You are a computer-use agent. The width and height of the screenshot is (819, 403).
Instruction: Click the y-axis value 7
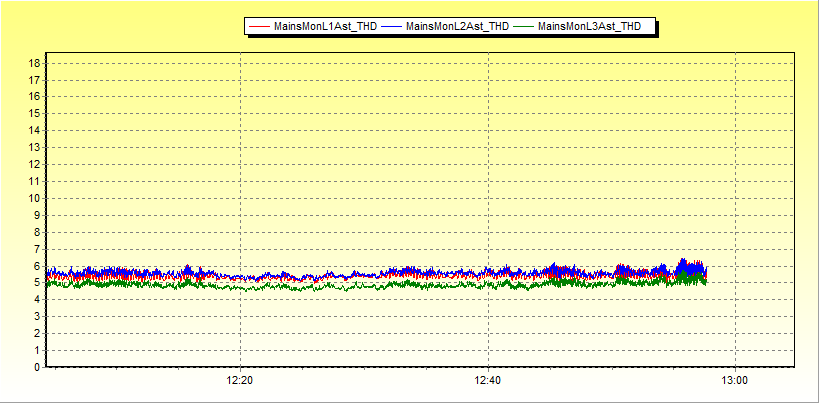click(37, 249)
